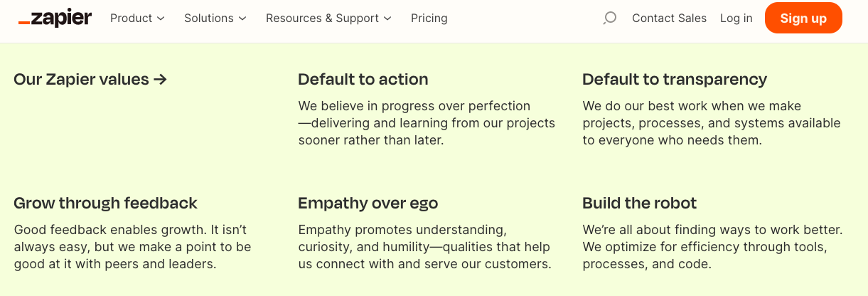Open the Product menu
The height and width of the screenshot is (296, 868).
click(x=137, y=18)
